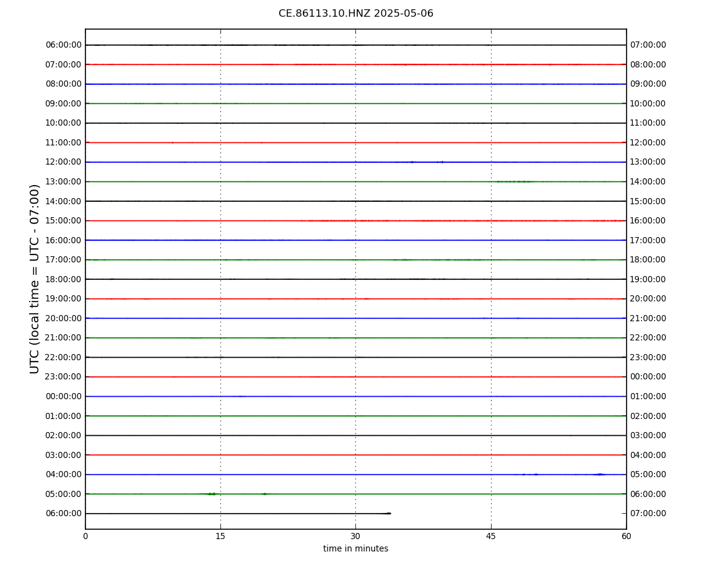Click left-axis hour label 16:00:00
This screenshot has height=588, width=712.
(64, 240)
